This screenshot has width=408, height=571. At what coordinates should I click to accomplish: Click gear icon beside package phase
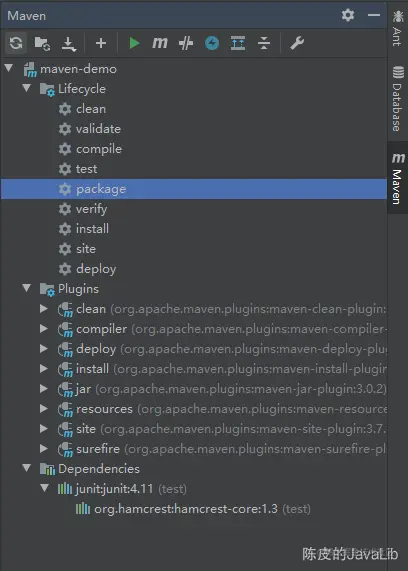[65, 189]
